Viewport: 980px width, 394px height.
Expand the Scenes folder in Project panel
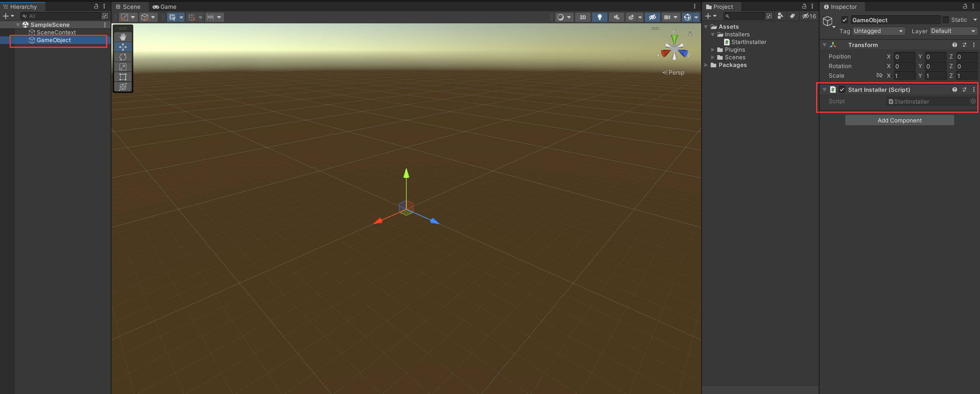[x=713, y=57]
